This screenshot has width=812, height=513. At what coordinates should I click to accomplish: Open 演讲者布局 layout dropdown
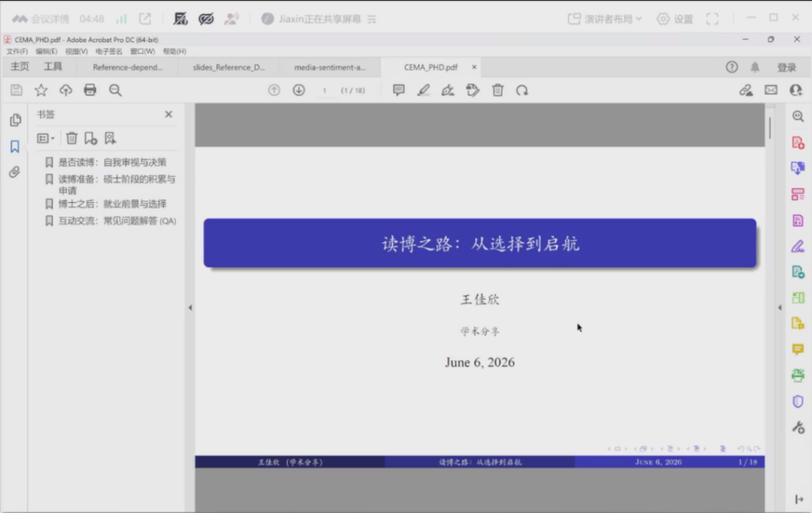[x=604, y=19]
